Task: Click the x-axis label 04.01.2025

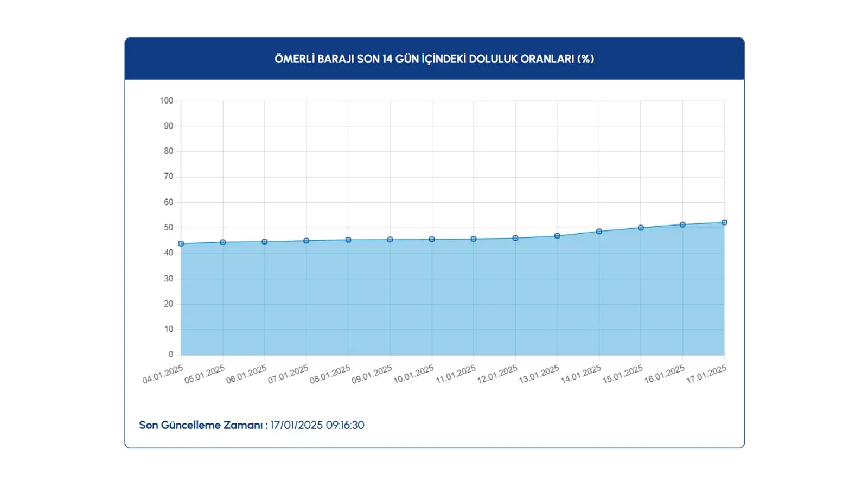Action: tap(163, 374)
